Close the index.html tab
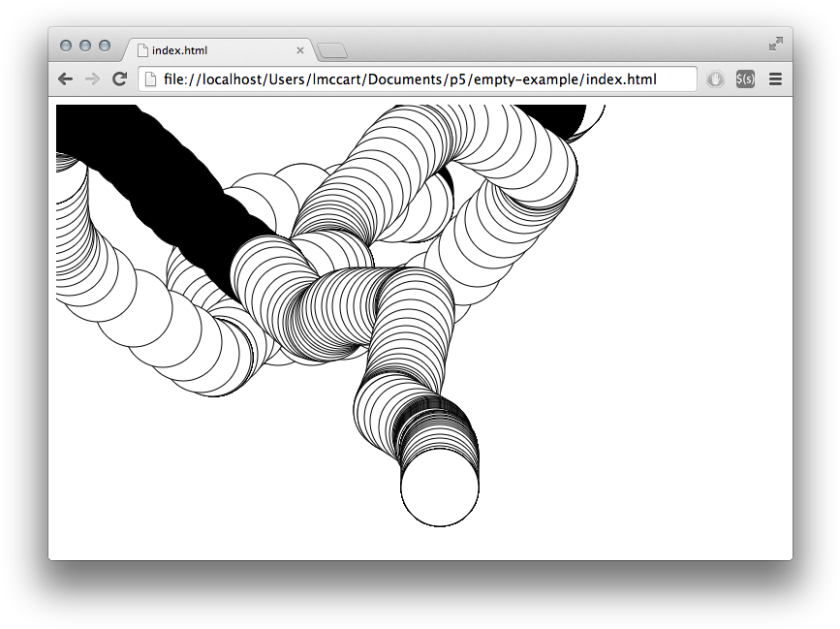 (300, 48)
